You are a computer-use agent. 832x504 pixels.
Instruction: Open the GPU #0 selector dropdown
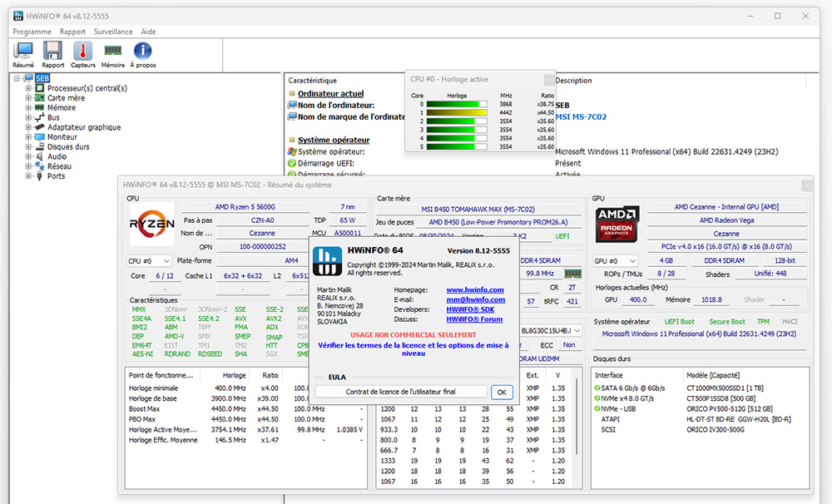615,261
